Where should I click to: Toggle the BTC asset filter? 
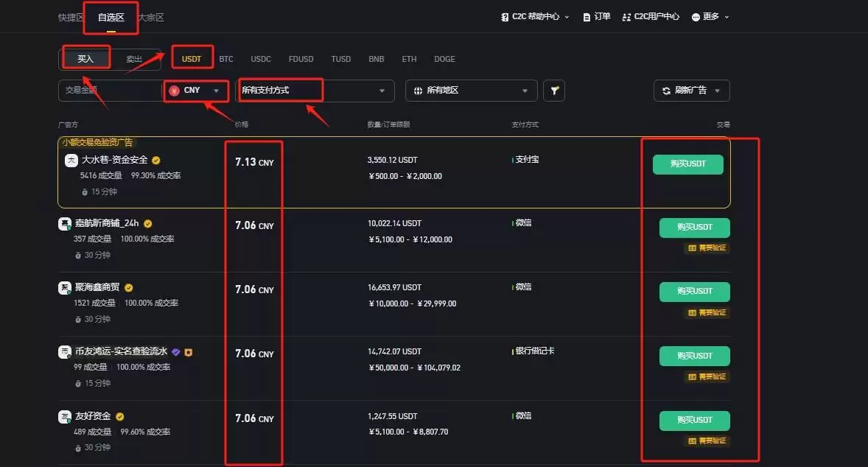coord(225,59)
